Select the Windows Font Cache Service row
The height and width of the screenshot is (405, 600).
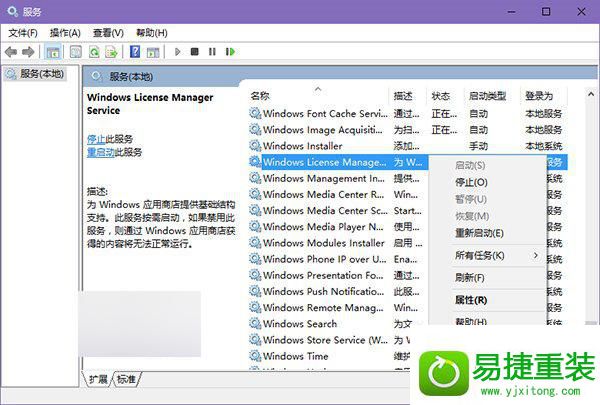(408, 113)
